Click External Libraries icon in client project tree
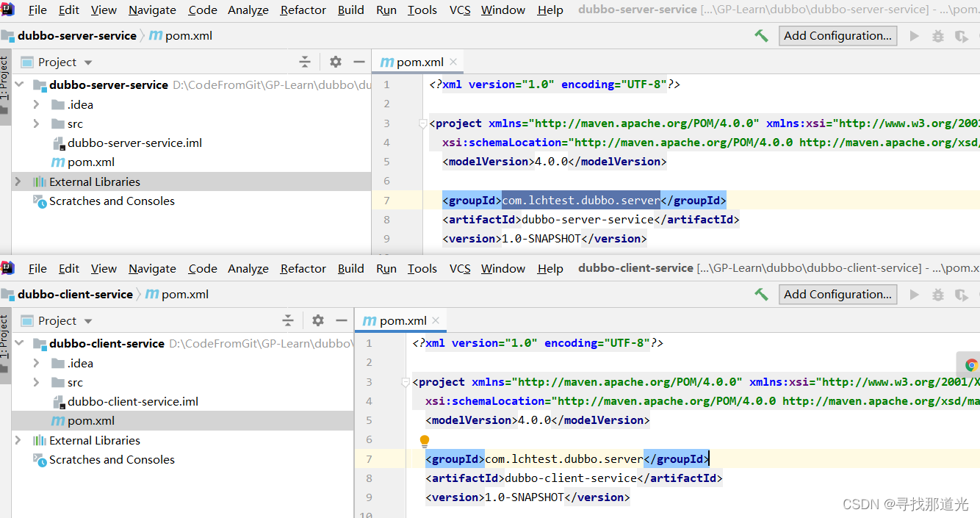This screenshot has height=518, width=980. 40,440
